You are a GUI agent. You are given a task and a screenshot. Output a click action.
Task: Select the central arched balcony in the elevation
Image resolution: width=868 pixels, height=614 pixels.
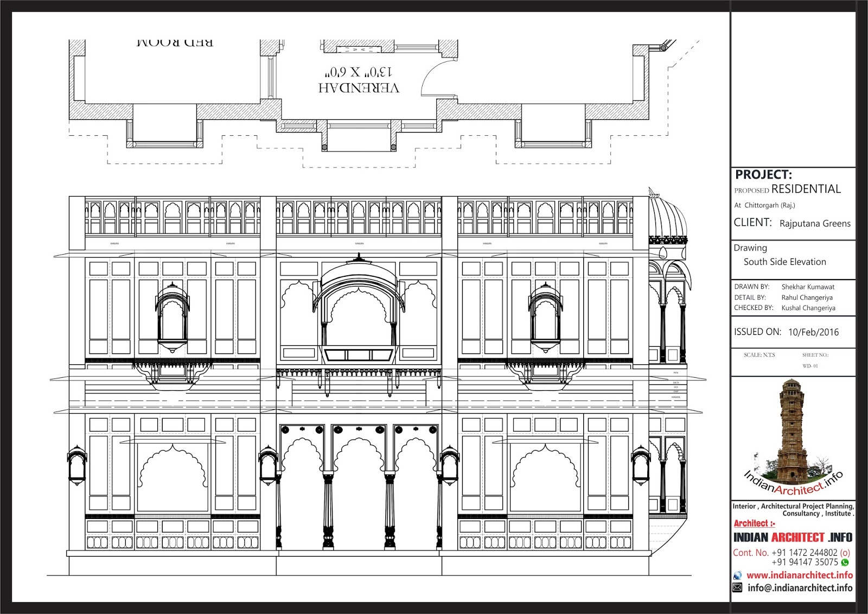(x=358, y=304)
